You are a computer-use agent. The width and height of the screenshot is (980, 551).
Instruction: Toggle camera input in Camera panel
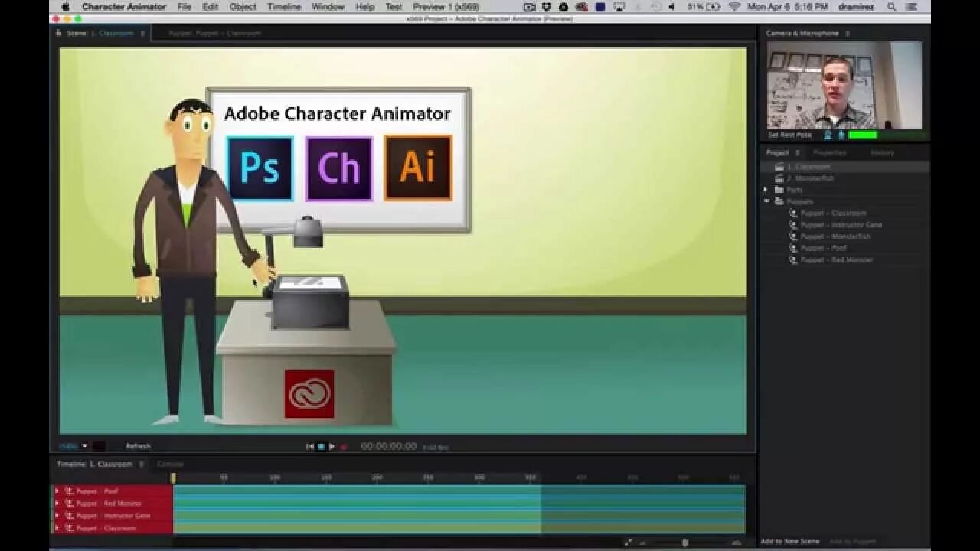[x=828, y=135]
